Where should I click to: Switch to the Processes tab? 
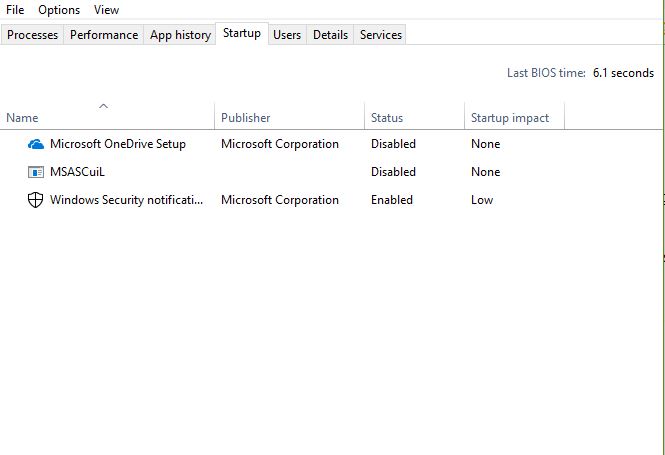[32, 35]
